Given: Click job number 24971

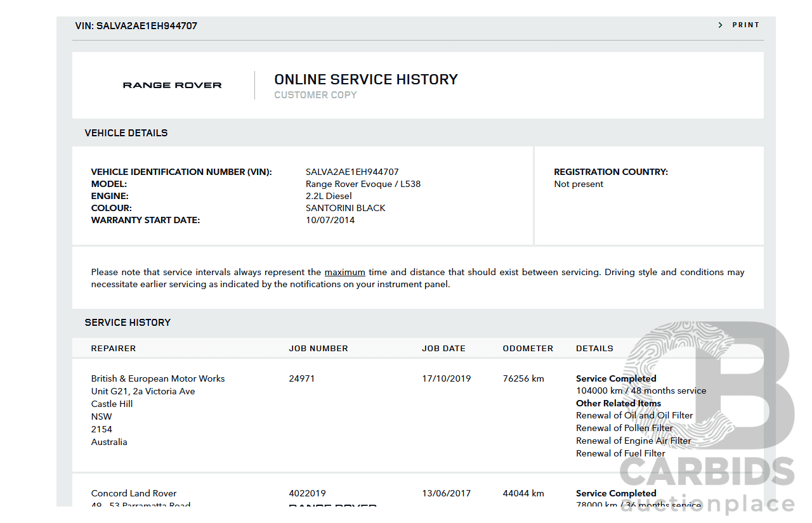Looking at the screenshot, I should coord(302,378).
